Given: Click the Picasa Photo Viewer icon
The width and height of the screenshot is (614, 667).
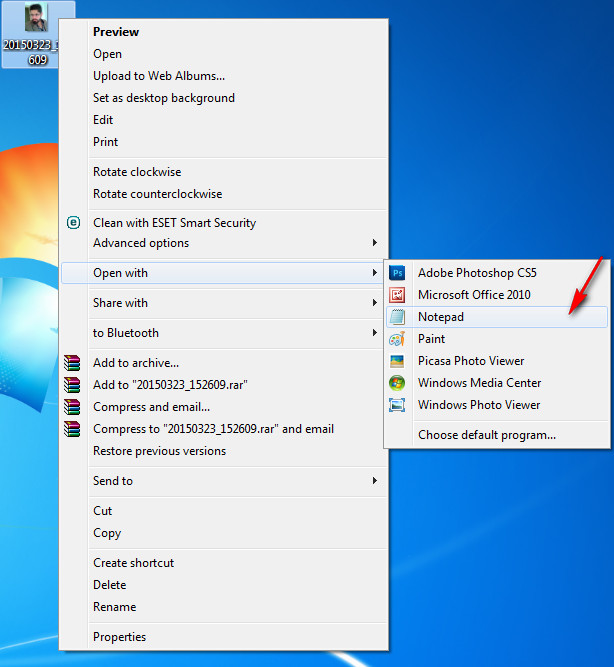Looking at the screenshot, I should (397, 361).
